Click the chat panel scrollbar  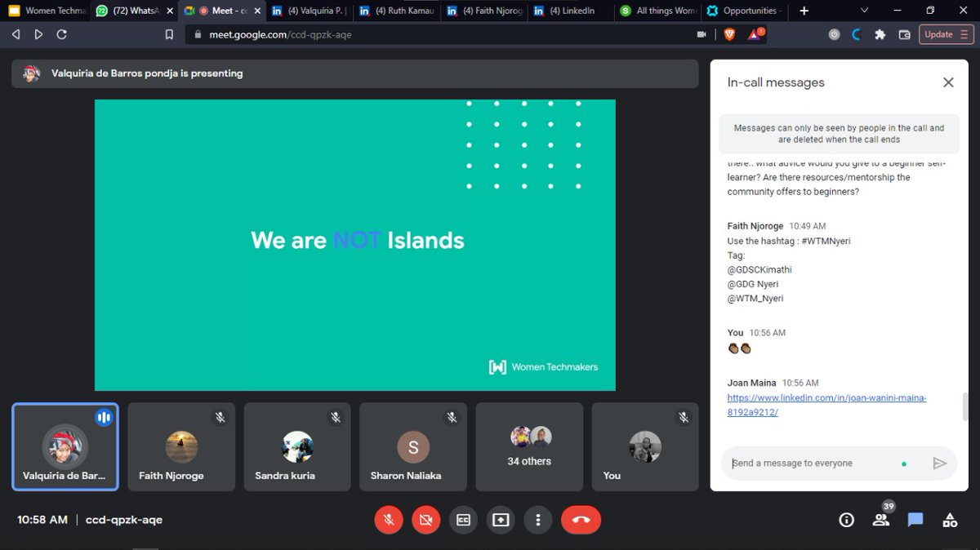[x=964, y=406]
